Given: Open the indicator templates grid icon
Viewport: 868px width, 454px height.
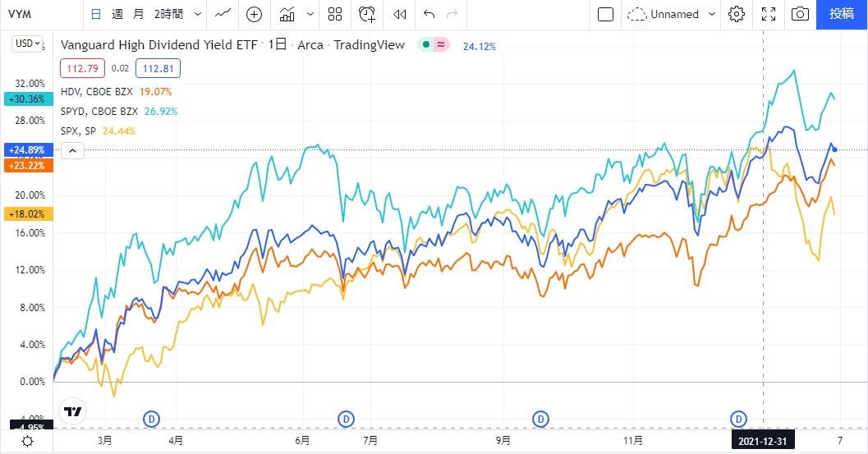Looking at the screenshot, I should [x=335, y=15].
